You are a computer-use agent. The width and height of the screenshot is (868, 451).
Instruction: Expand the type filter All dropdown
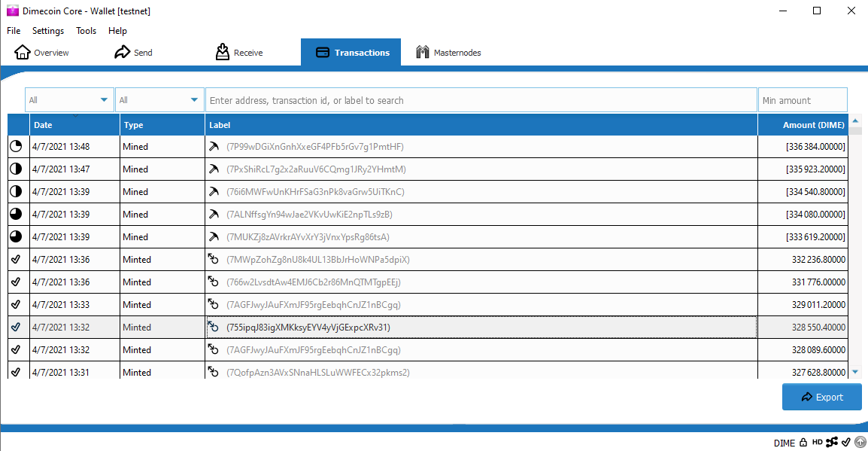(x=159, y=99)
